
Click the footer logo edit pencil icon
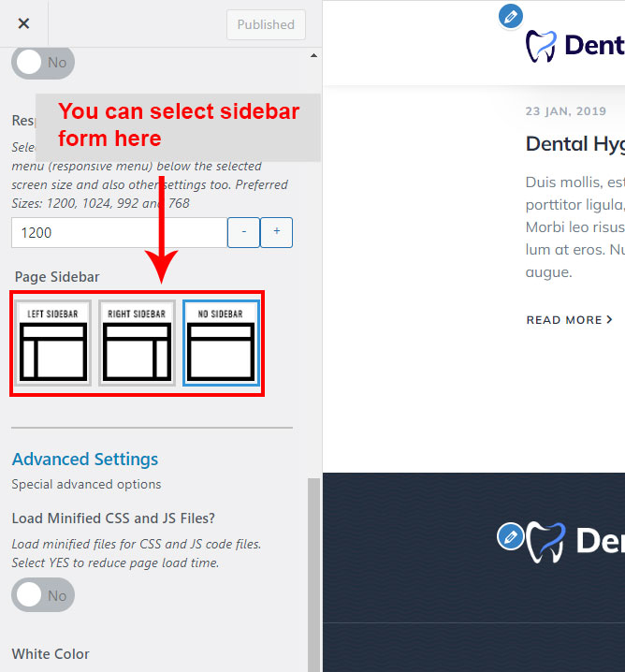pyautogui.click(x=510, y=536)
